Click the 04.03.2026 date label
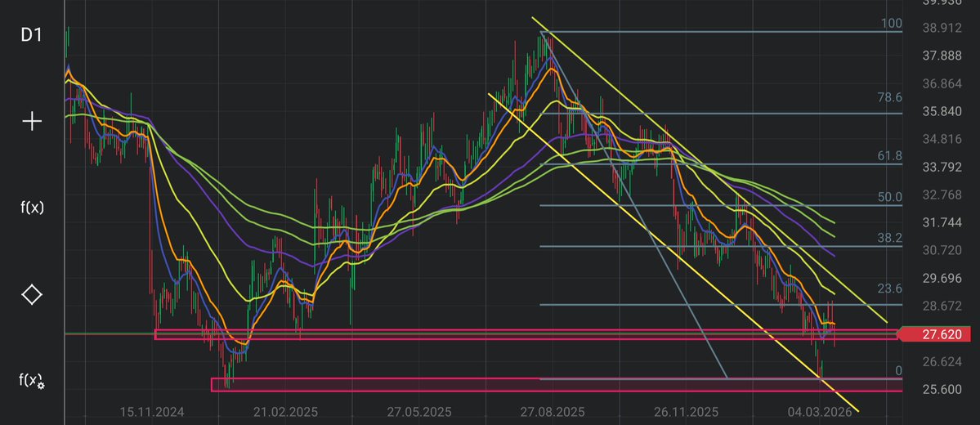This screenshot has height=425, width=980. click(x=819, y=413)
